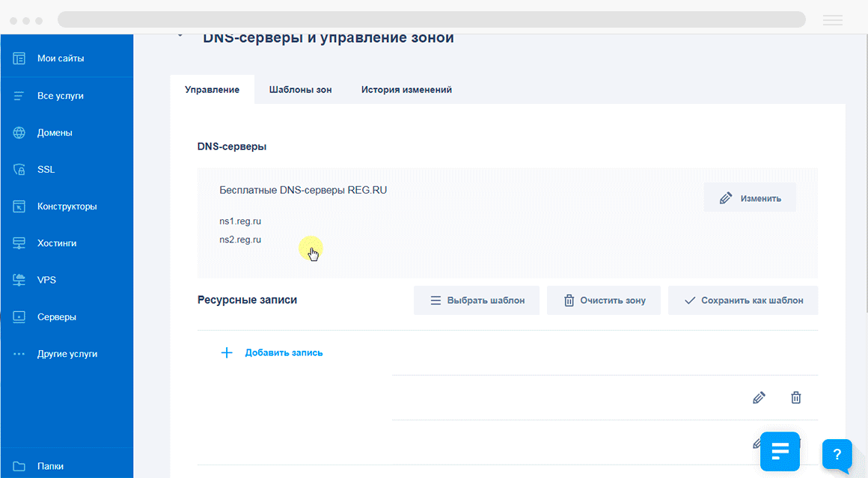This screenshot has height=478, width=868.
Task: Open the browser hamburger menu icon
Action: point(833,20)
